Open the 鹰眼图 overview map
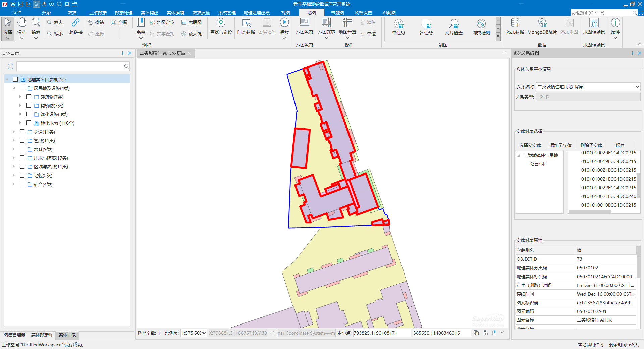 192,22
